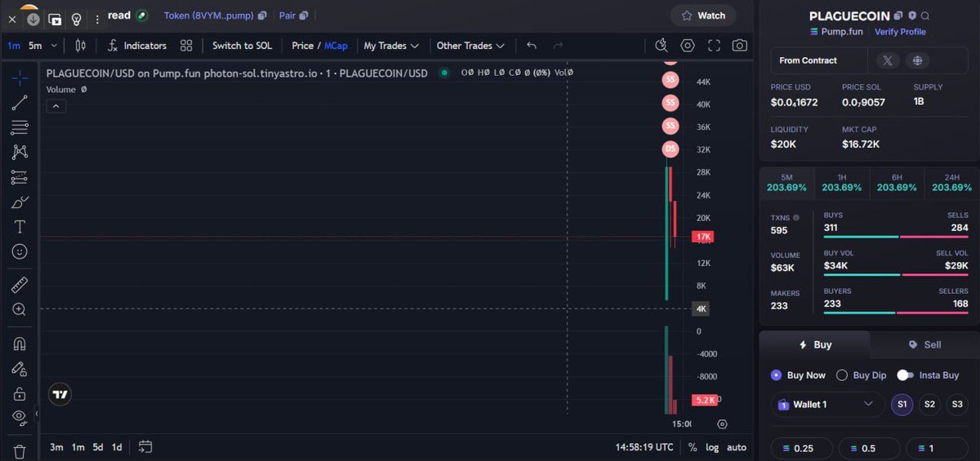
Task: Select the pattern drawing tool
Action: coord(20,152)
